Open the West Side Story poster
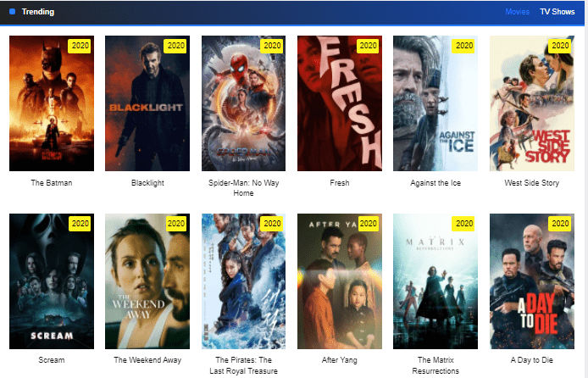Image resolution: width=588 pixels, height=378 pixels. (532, 103)
